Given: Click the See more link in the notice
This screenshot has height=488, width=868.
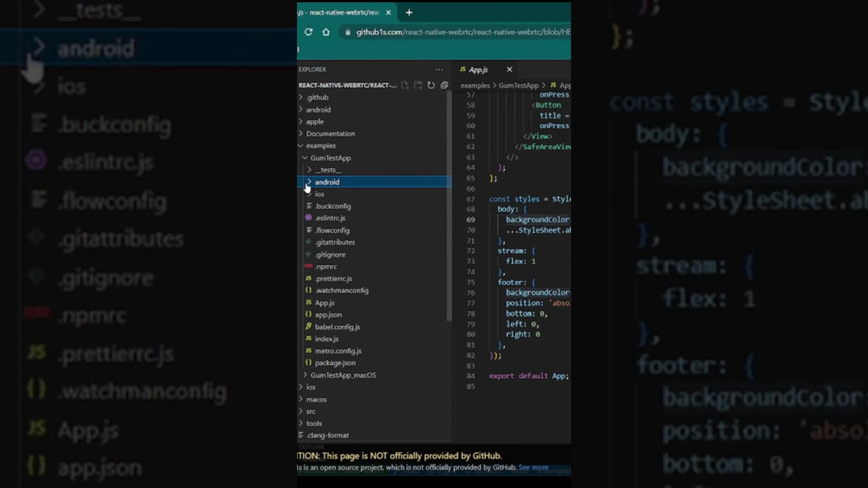Looking at the screenshot, I should point(533,468).
